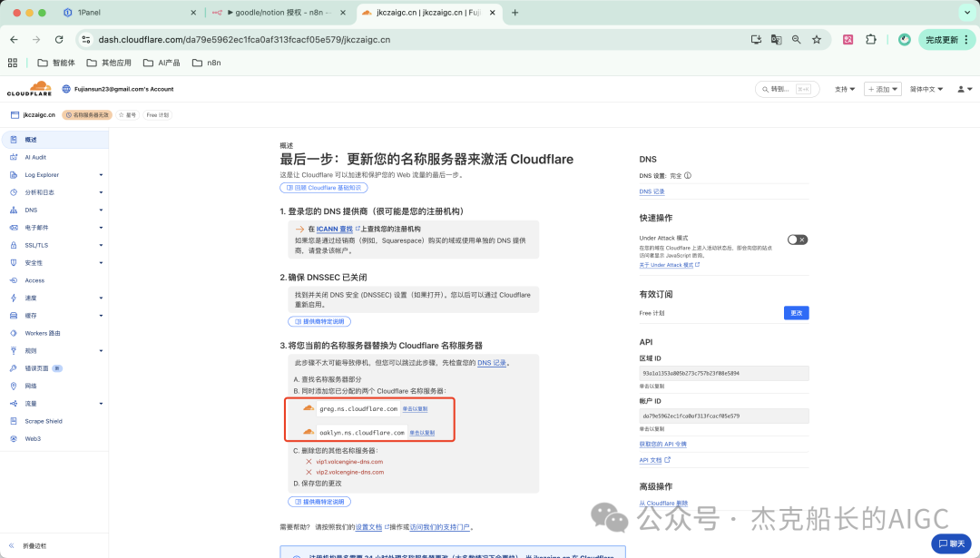This screenshot has width=980, height=558.
Task: Open 简体中文 language dropdown
Action: (x=926, y=89)
